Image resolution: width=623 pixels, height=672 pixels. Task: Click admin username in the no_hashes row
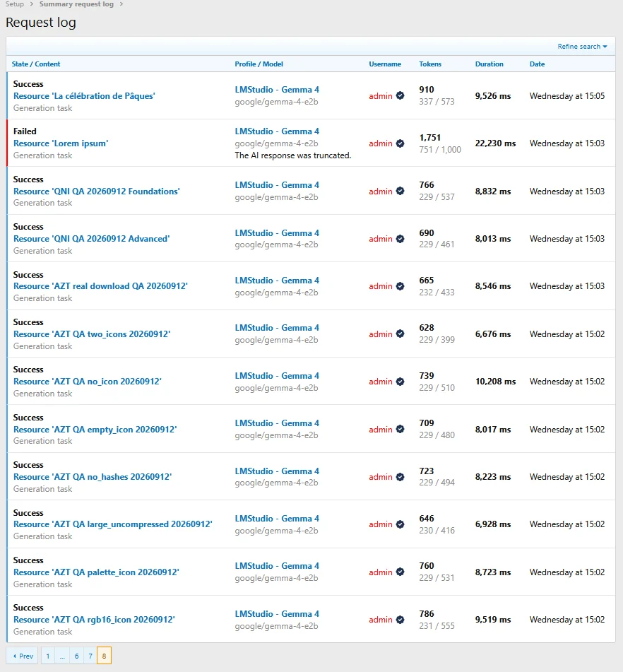pyautogui.click(x=381, y=476)
